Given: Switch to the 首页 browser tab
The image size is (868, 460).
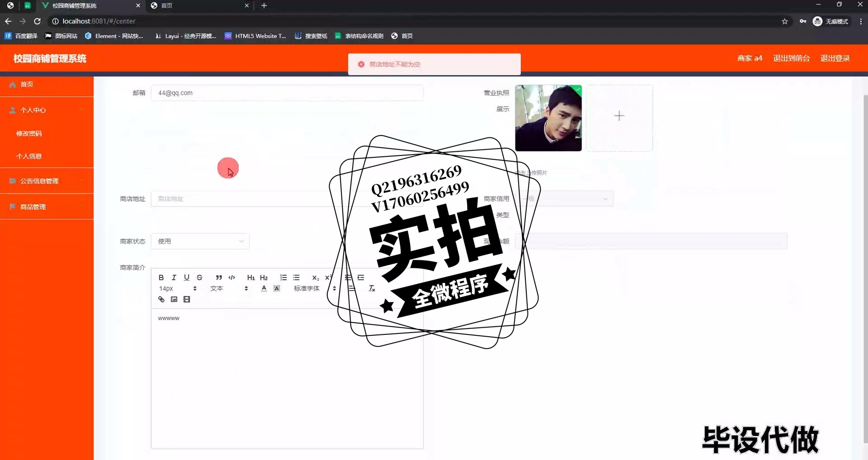Looking at the screenshot, I should coord(199,5).
